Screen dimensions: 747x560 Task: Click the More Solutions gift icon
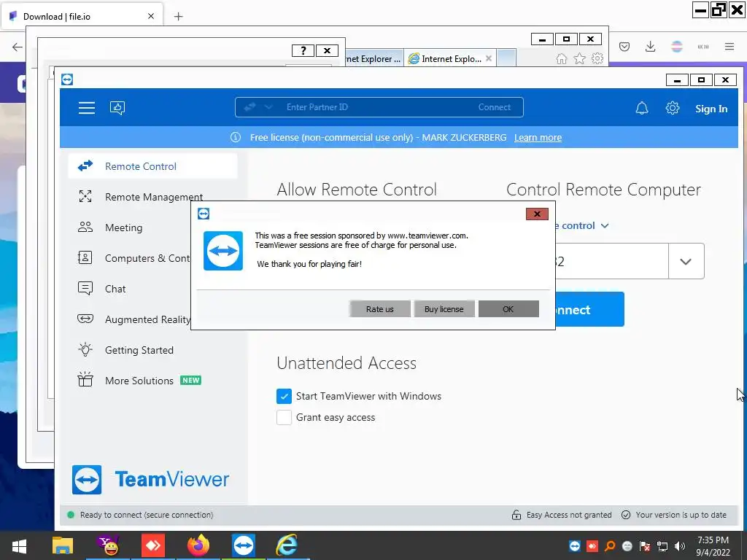tap(85, 379)
